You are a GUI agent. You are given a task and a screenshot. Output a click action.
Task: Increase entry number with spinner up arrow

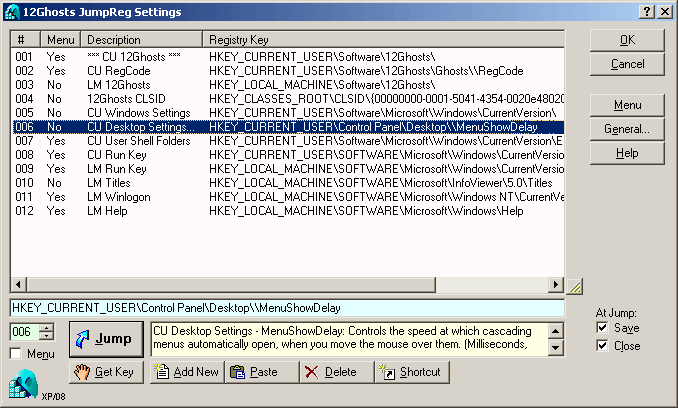(46, 328)
